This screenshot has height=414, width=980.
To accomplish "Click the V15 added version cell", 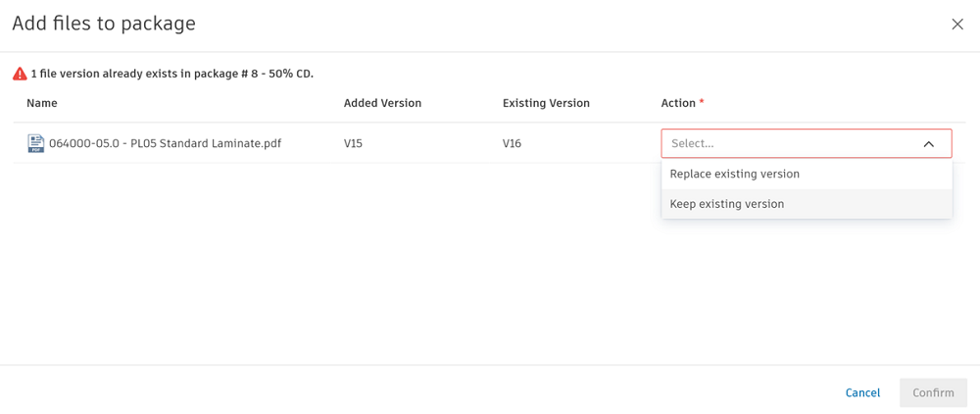I will 353,143.
